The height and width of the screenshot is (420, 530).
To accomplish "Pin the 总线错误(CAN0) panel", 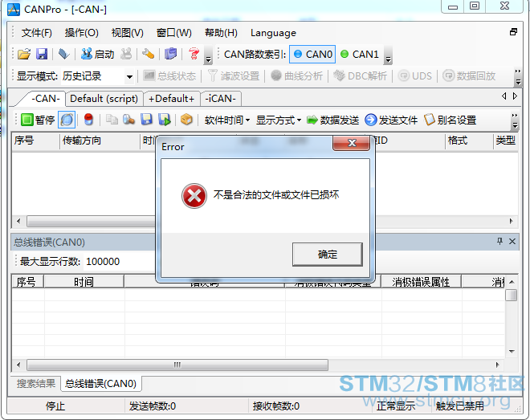I will coord(499,241).
